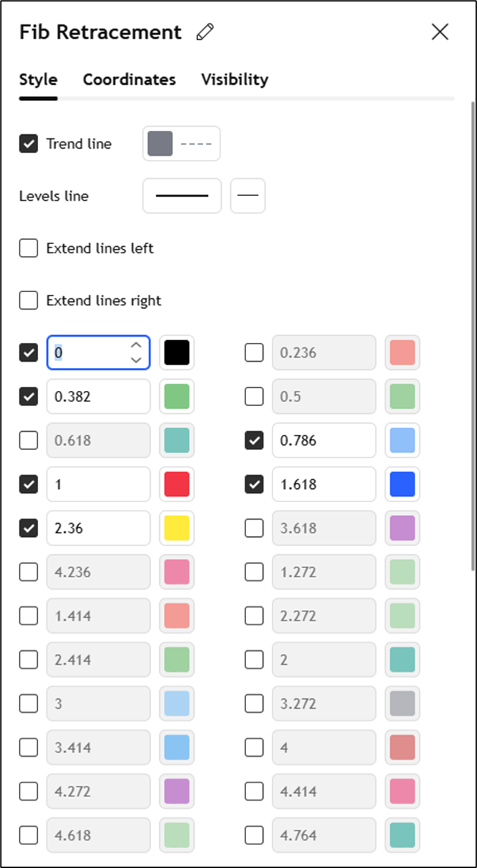Disable the 0.786 level checkbox
Screen dimensions: 477x868
coord(254,440)
